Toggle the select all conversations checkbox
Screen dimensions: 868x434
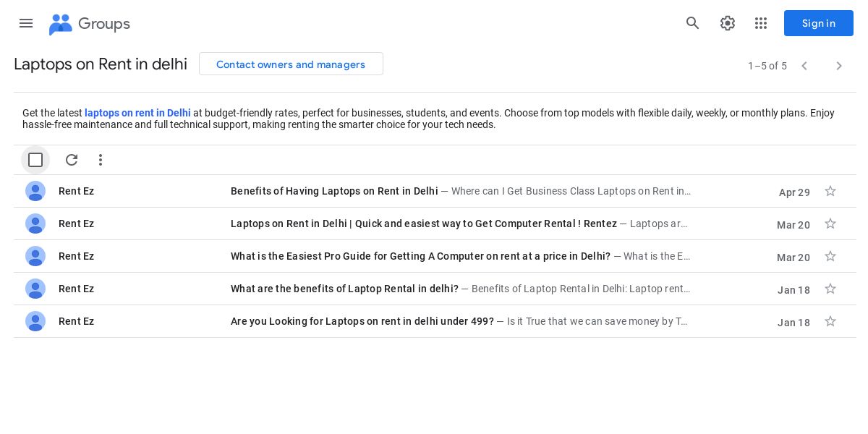(x=35, y=160)
